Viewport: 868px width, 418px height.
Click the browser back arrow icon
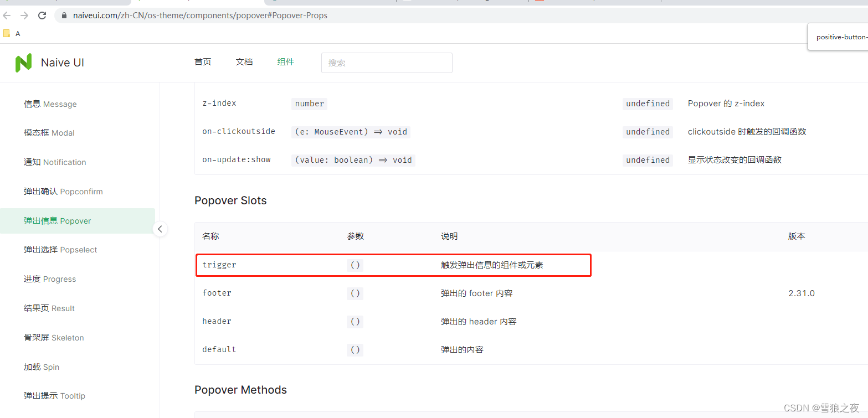pyautogui.click(x=7, y=16)
